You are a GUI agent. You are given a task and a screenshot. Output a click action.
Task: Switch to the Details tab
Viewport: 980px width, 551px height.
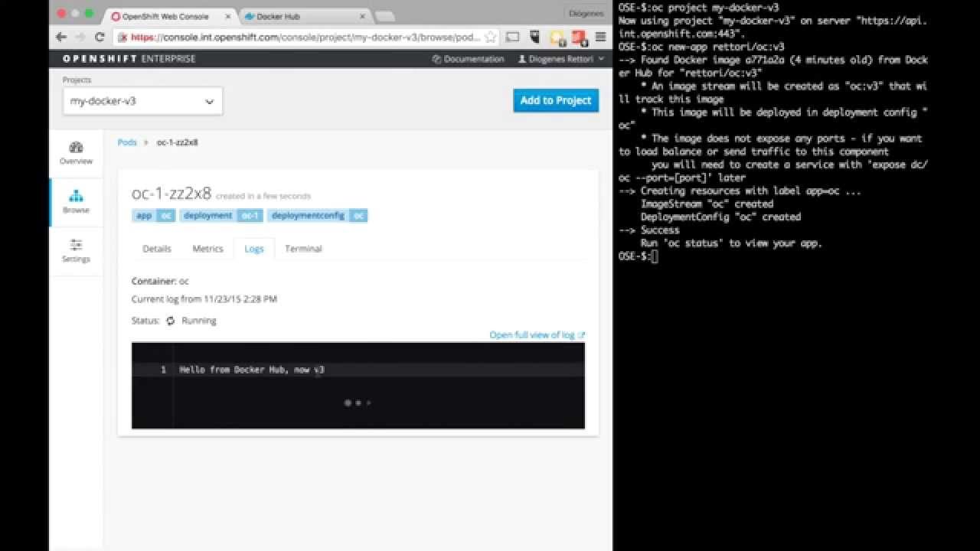157,249
